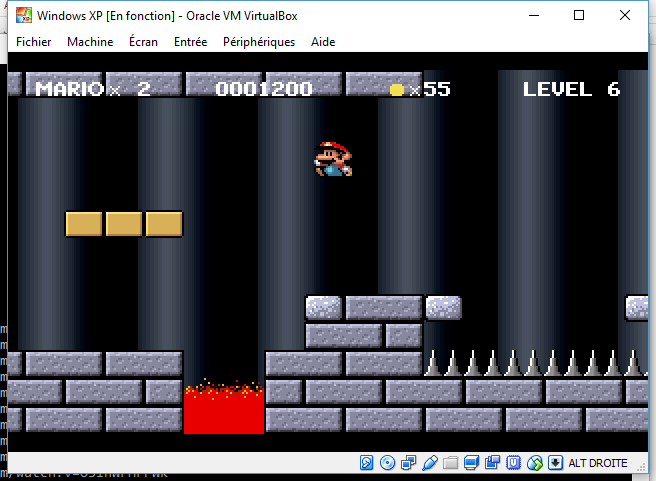Screen dimensions: 656x481
Task: Click the keyboard capture down-arrow status icon
Action: click(556, 463)
